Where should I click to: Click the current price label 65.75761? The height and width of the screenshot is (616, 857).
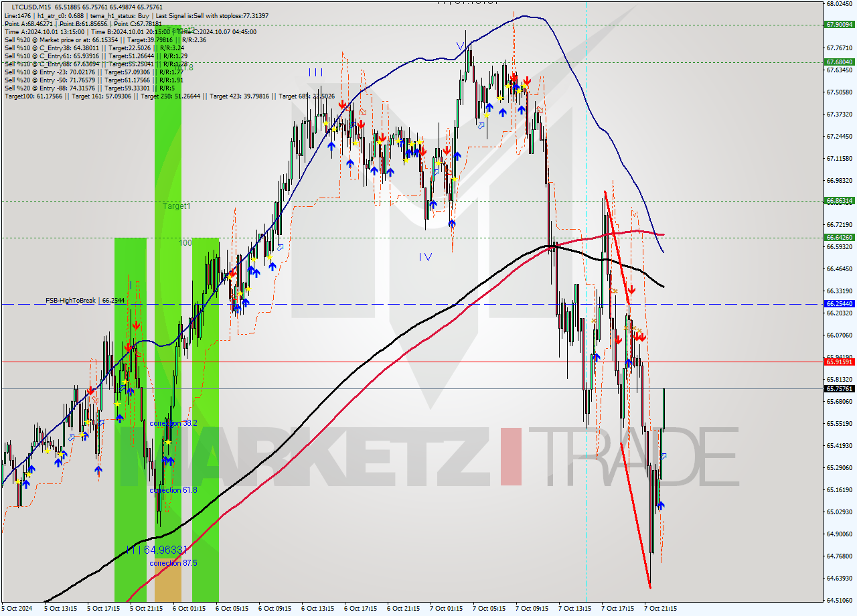tap(840, 389)
